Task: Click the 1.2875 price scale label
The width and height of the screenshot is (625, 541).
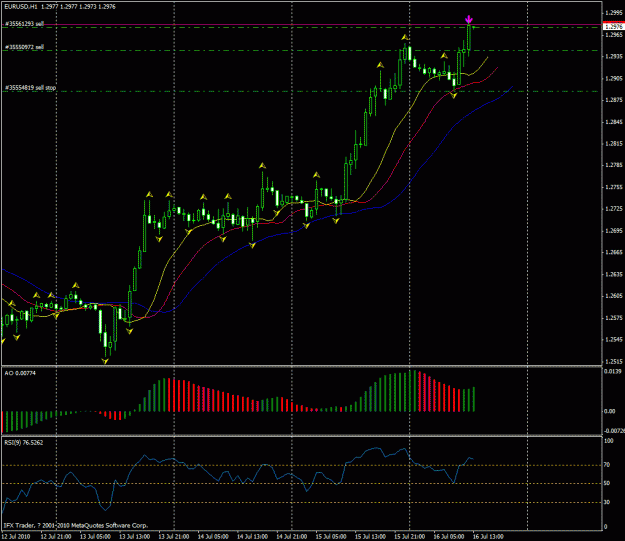Action: coord(613,100)
